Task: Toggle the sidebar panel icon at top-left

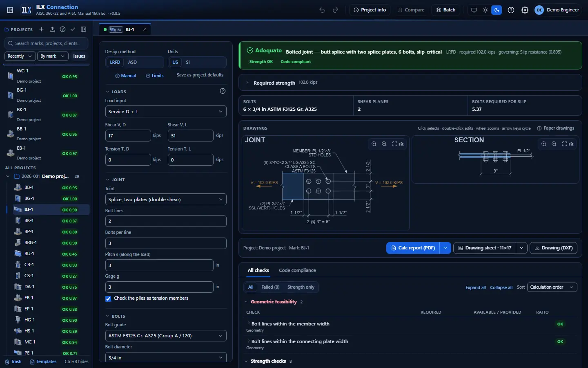Action: 10,10
